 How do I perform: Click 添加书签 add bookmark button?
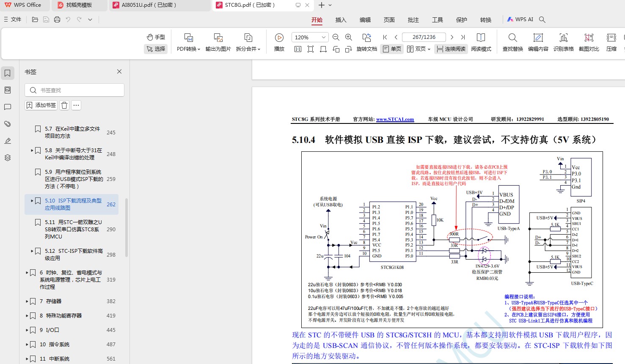point(41,105)
